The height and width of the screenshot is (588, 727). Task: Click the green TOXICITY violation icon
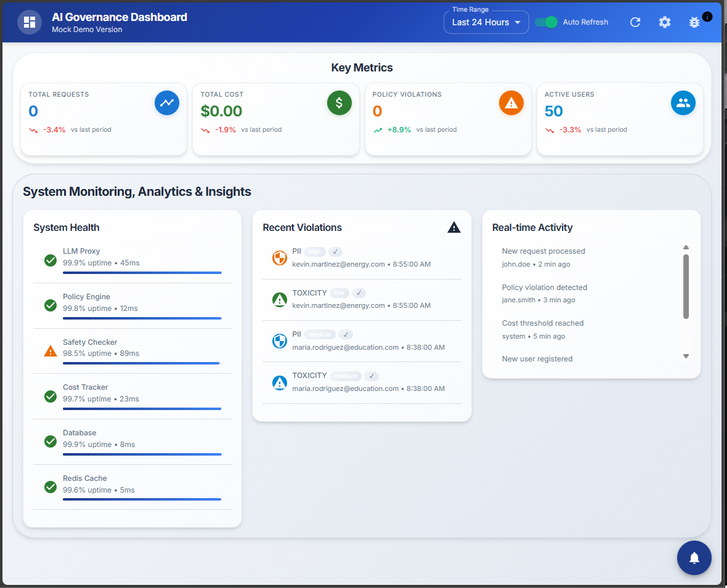[280, 299]
